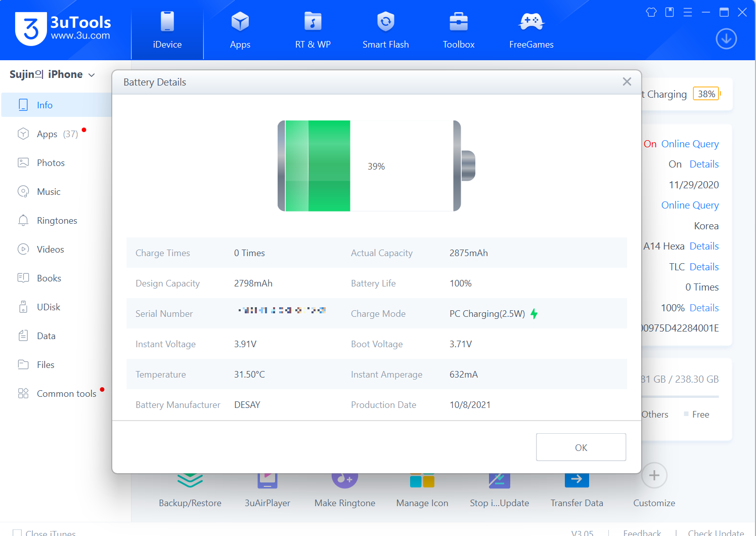Click the blurred battery serial number
This screenshot has width=756, height=536.
[x=282, y=310]
